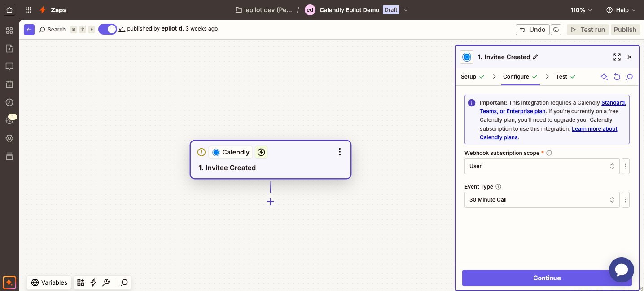Open the 110% zoom dropdown
This screenshot has height=291, width=644.
coord(581,10)
